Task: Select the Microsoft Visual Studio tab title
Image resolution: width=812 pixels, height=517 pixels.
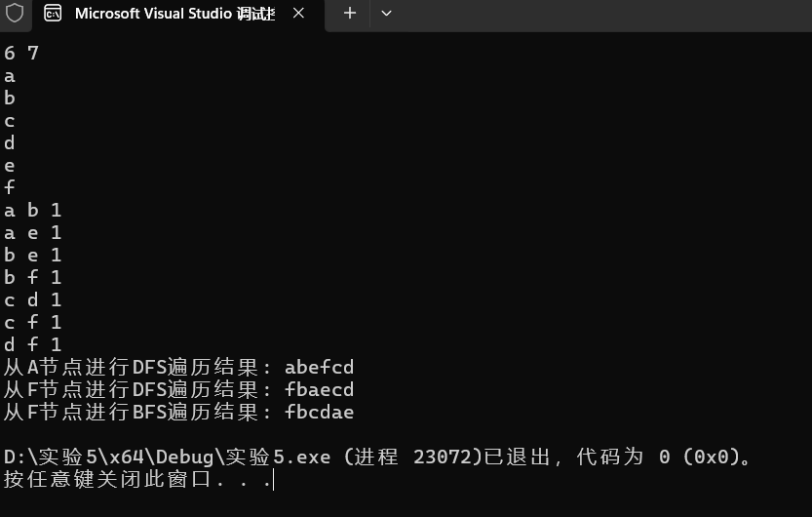Action: (x=174, y=13)
